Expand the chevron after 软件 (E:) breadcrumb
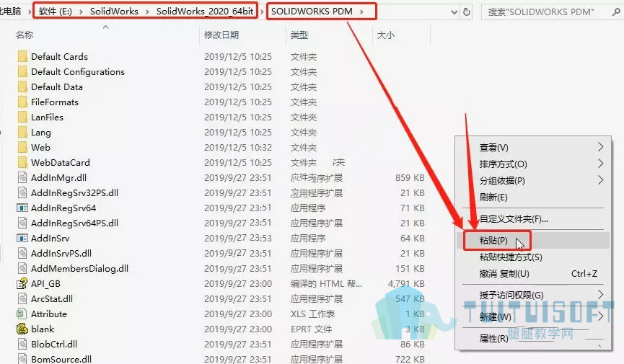The width and height of the screenshot is (624, 364). tap(82, 12)
